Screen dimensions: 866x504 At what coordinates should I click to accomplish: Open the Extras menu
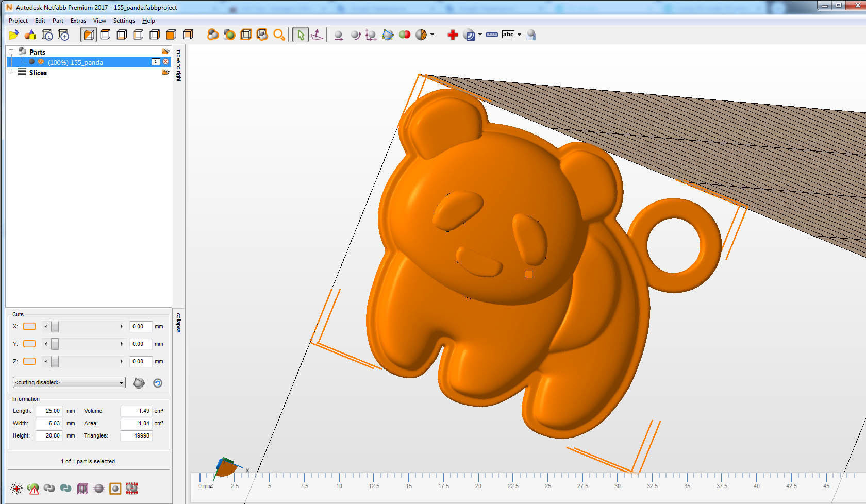coord(78,21)
